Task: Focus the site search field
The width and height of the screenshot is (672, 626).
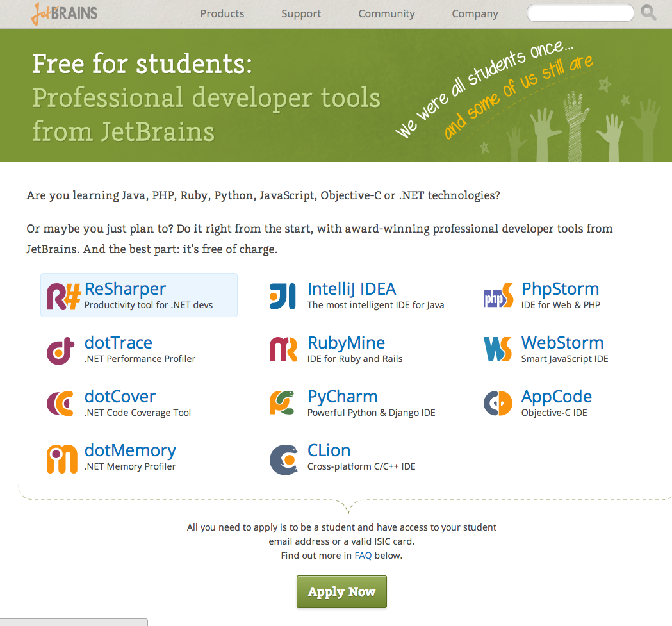Action: 580,13
